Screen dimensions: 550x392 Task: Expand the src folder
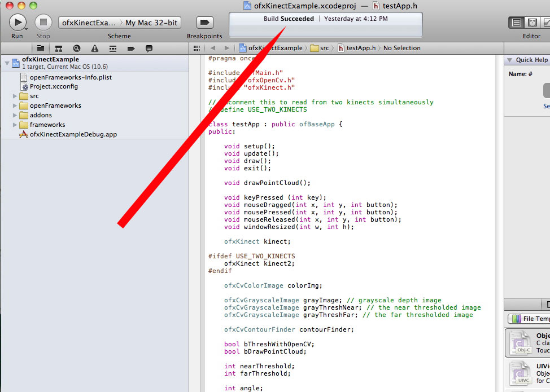coord(15,96)
